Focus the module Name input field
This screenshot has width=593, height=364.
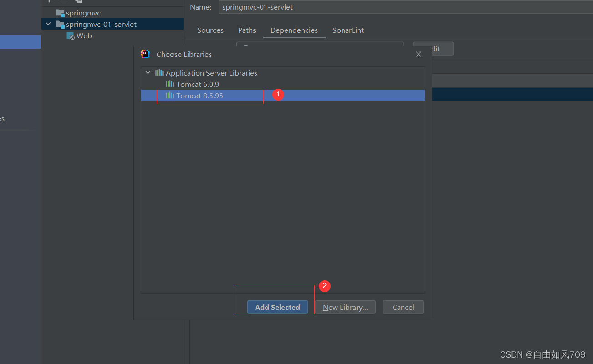point(406,7)
